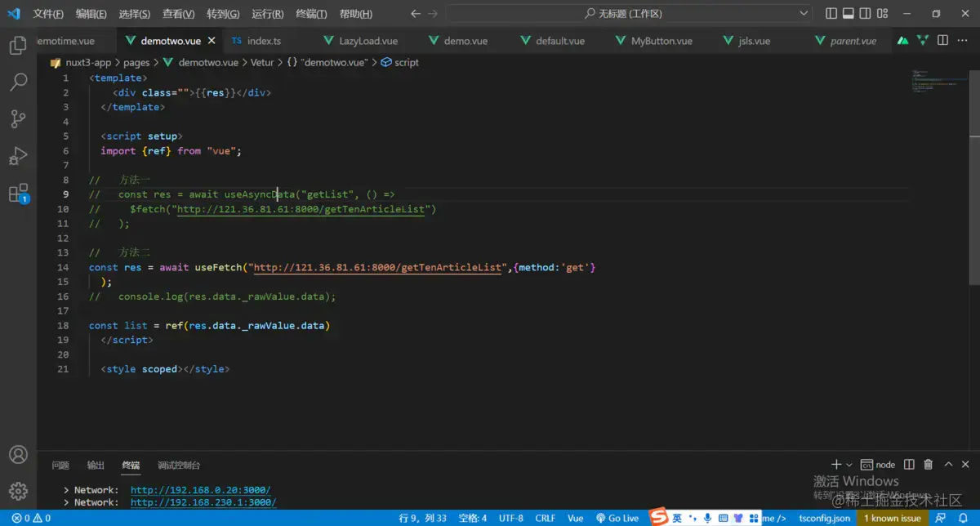
Task: Close the demotwo.vue tab
Action: pyautogui.click(x=212, y=41)
